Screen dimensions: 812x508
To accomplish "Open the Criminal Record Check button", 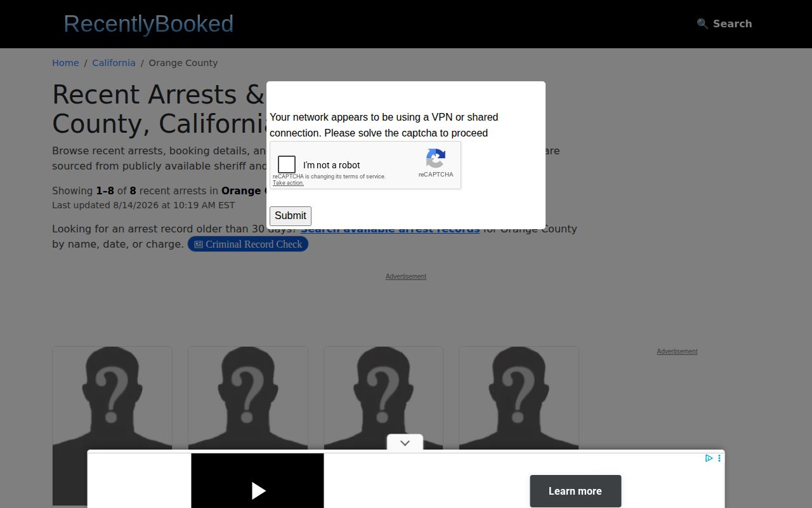I will [x=248, y=244].
